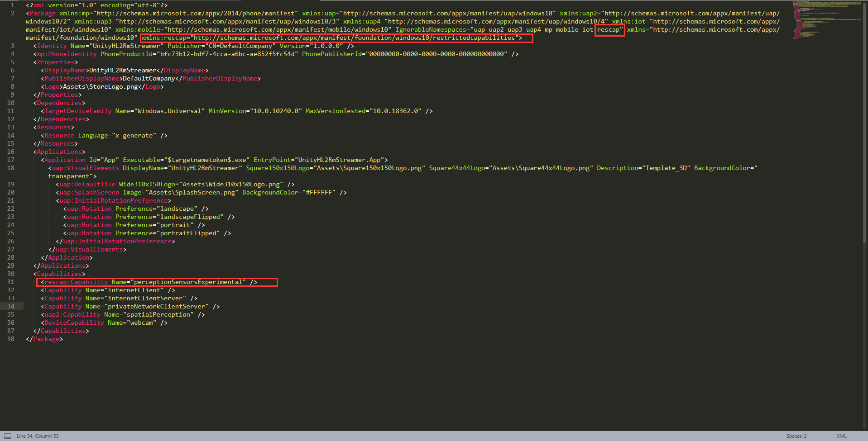Click line number 34 in the gutter
The height and width of the screenshot is (441, 868).
pyautogui.click(x=10, y=307)
